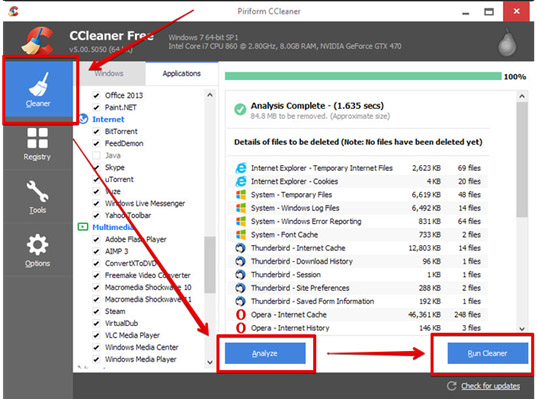Click Thunderbird icon beside Internet Cache
The height and width of the screenshot is (399, 538).
pyautogui.click(x=241, y=248)
